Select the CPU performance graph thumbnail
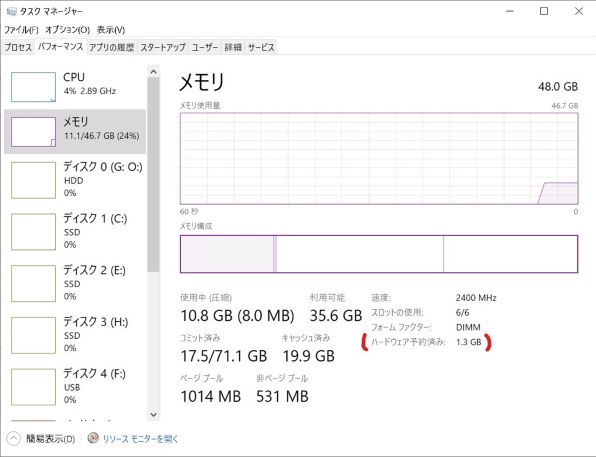Image resolution: width=596 pixels, height=457 pixels. (33, 87)
